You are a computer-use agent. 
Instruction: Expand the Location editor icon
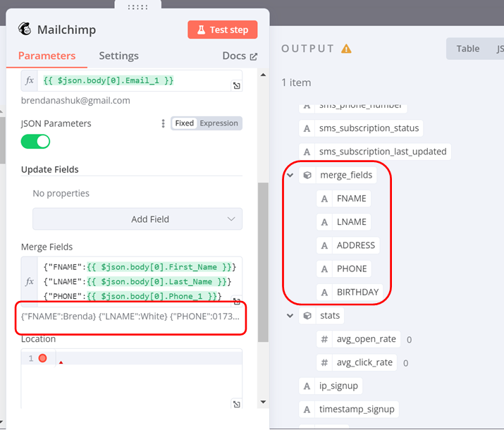pyautogui.click(x=237, y=404)
